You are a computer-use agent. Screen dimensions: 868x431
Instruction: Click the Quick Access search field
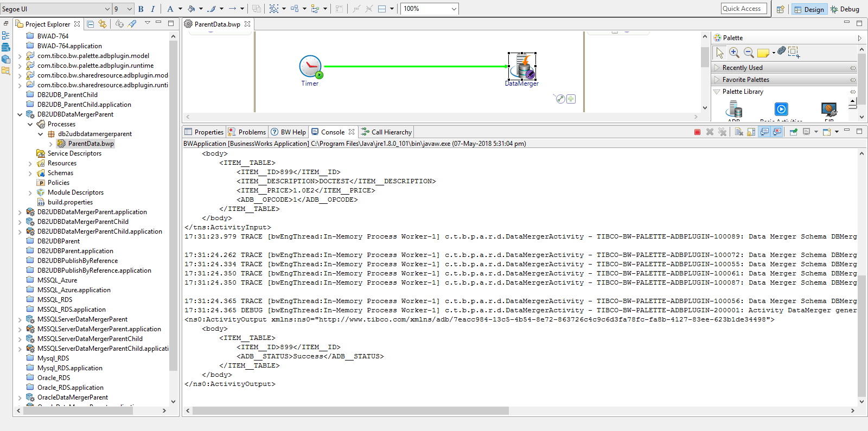point(743,9)
